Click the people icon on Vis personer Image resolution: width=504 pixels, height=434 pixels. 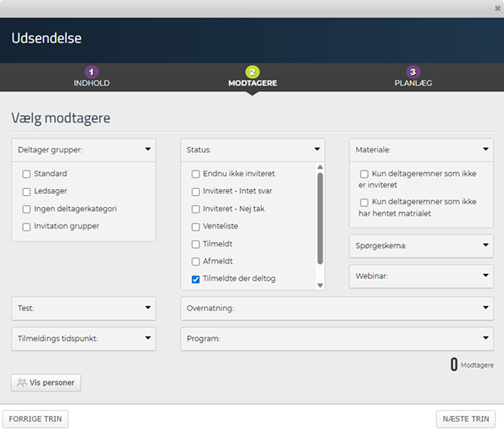pyautogui.click(x=21, y=383)
